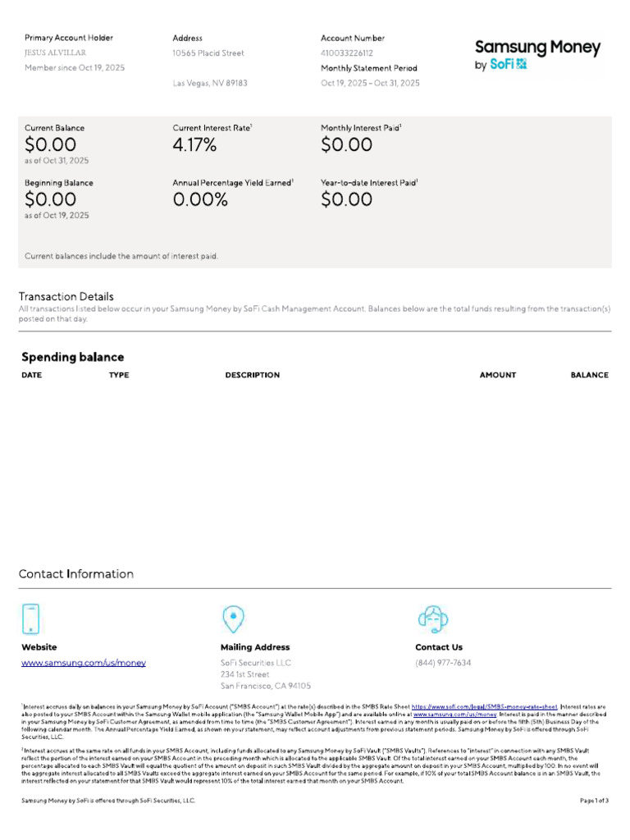Click the Transaction Details heading
The width and height of the screenshot is (630, 840).
click(66, 296)
